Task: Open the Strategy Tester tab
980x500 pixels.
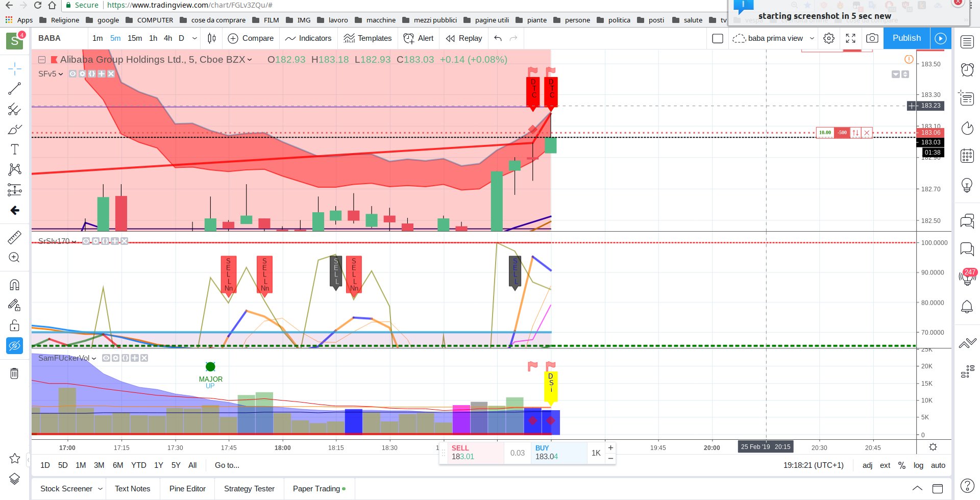Action: click(249, 489)
